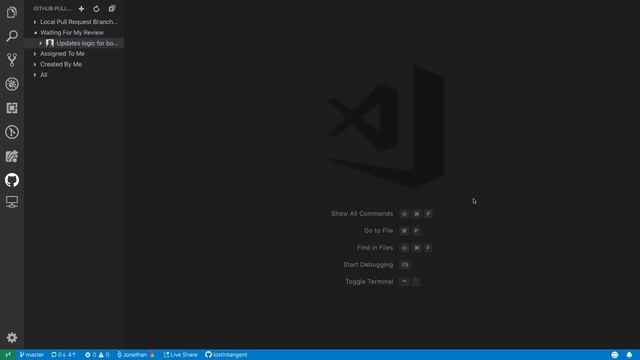Expand Local Pull Request Branches node
The height and width of the screenshot is (360, 640).
(x=35, y=22)
